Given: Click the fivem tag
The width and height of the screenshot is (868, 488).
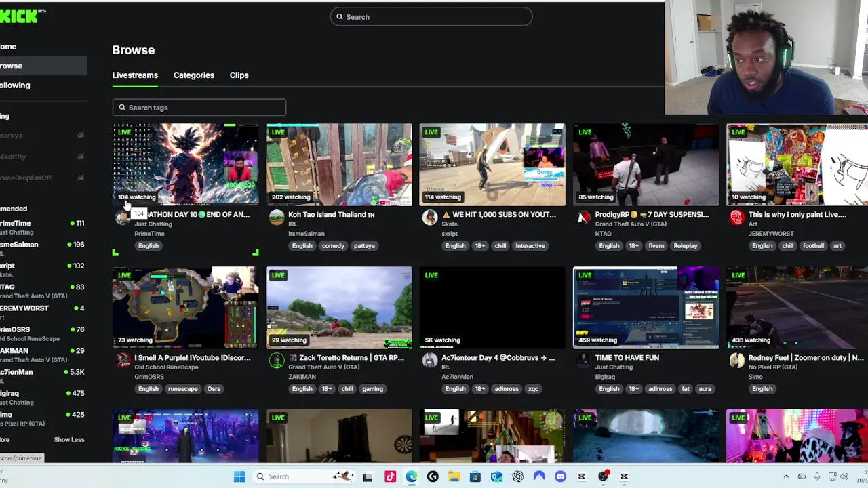Looking at the screenshot, I should tap(656, 246).
